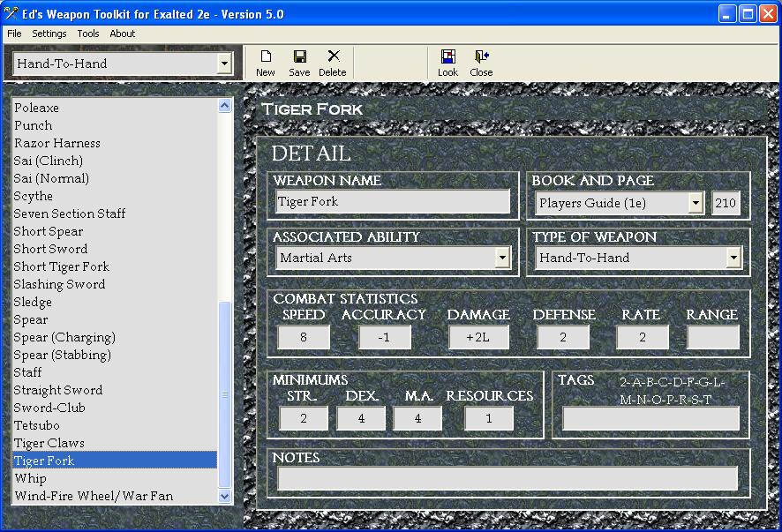This screenshot has width=782, height=532.
Task: Select Tetsubo in the weapon list
Action: click(x=115, y=425)
